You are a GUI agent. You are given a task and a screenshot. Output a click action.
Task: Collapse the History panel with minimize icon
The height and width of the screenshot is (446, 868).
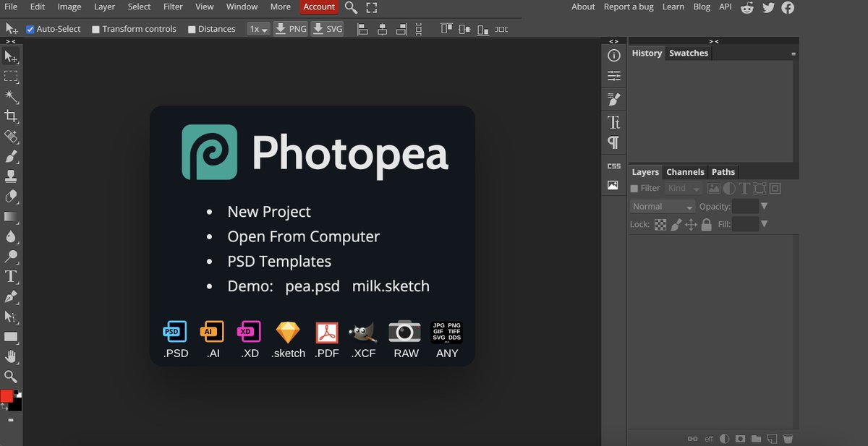pyautogui.click(x=793, y=54)
